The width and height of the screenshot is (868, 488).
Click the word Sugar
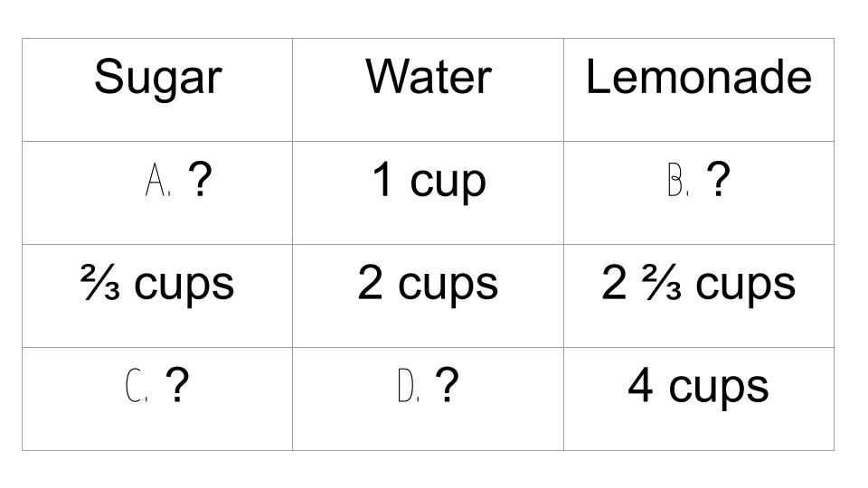pos(157,78)
